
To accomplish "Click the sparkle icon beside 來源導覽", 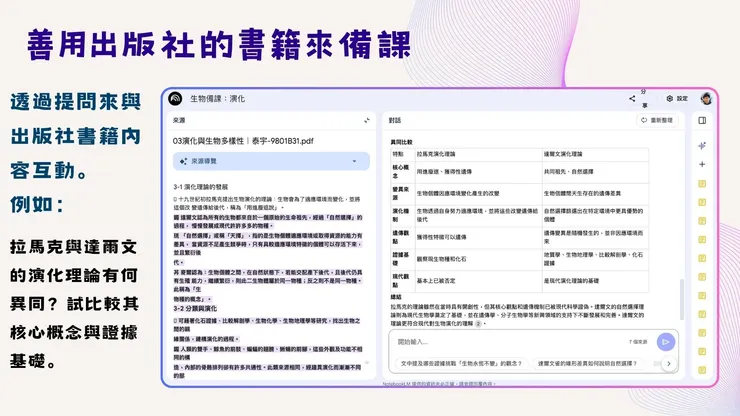I will tap(183, 161).
